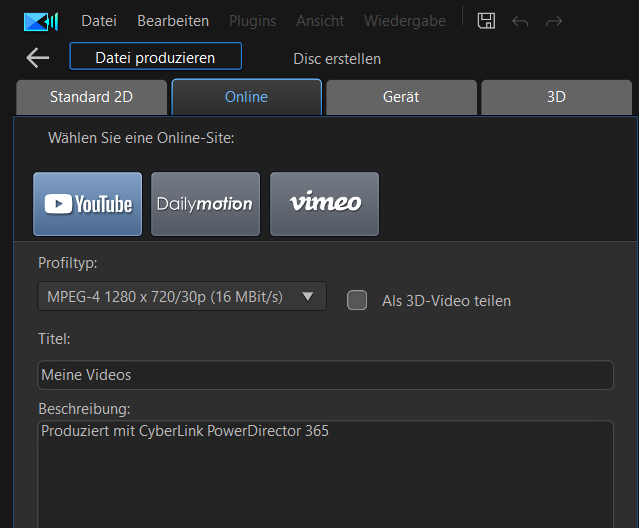The width and height of the screenshot is (639, 528).
Task: Switch to the Standard 2D tab
Action: [x=92, y=97]
